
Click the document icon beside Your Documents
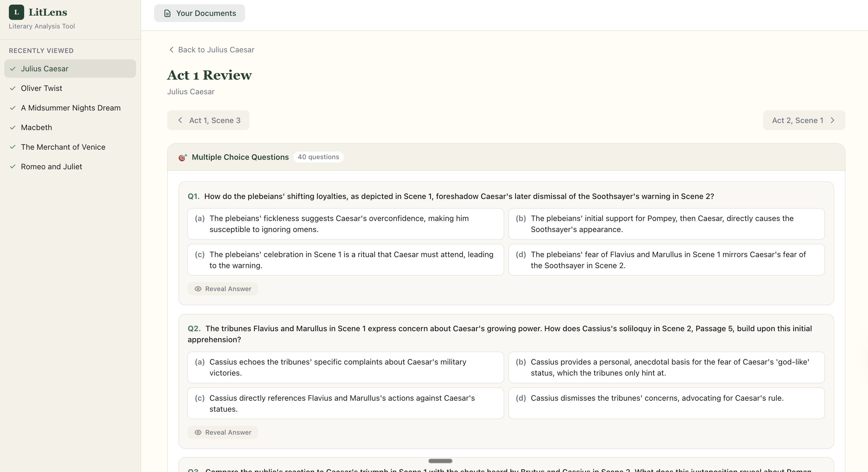[167, 13]
